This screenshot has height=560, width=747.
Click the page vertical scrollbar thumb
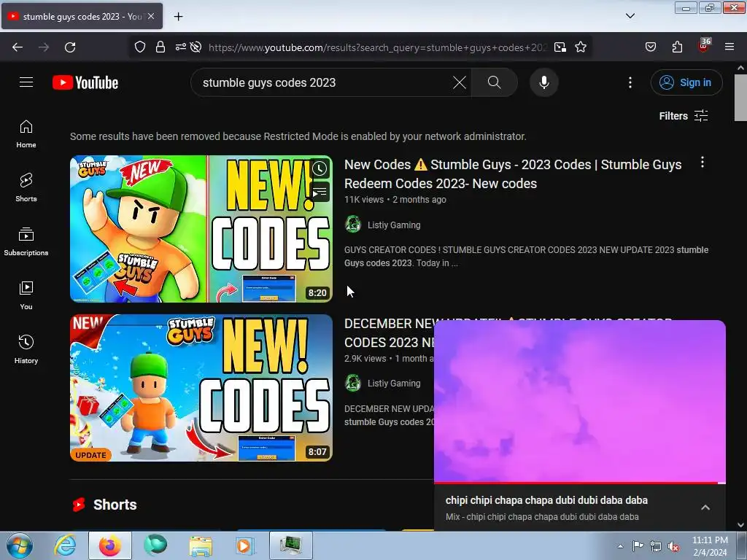[741, 98]
